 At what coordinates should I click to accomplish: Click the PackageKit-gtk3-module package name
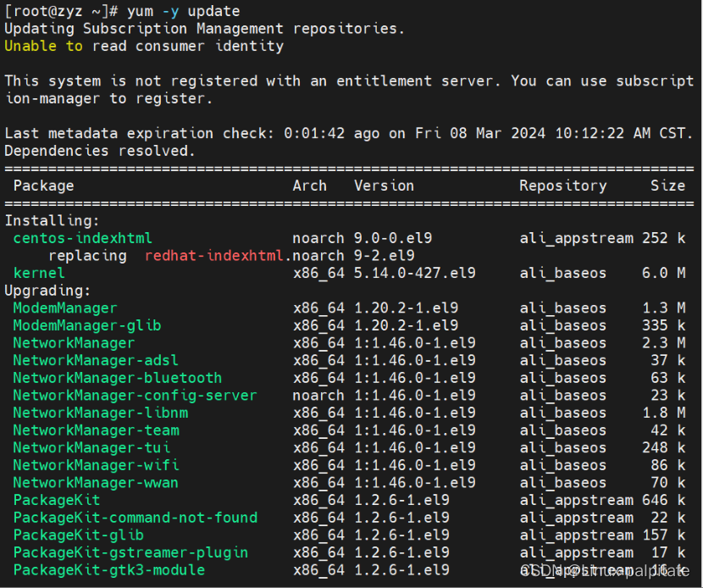(109, 571)
